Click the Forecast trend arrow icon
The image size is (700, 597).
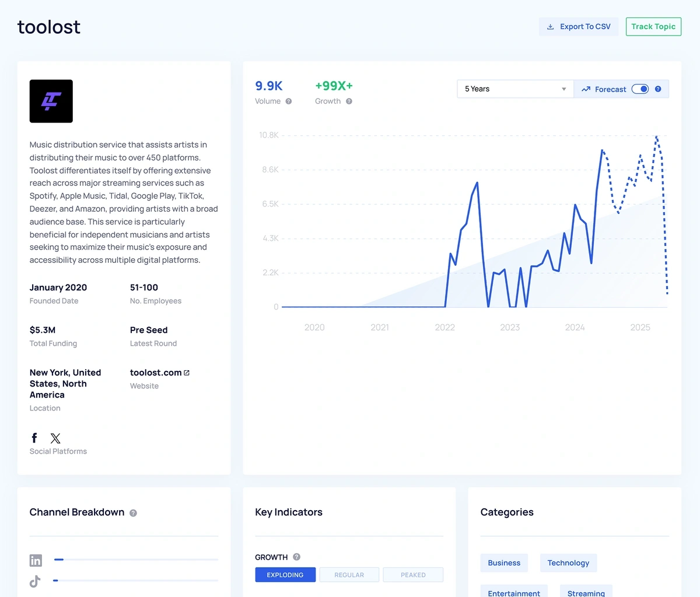586,89
